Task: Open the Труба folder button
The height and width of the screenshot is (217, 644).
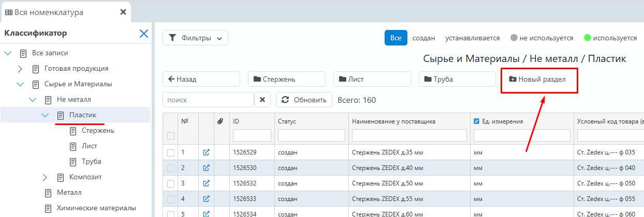Action: [457, 79]
